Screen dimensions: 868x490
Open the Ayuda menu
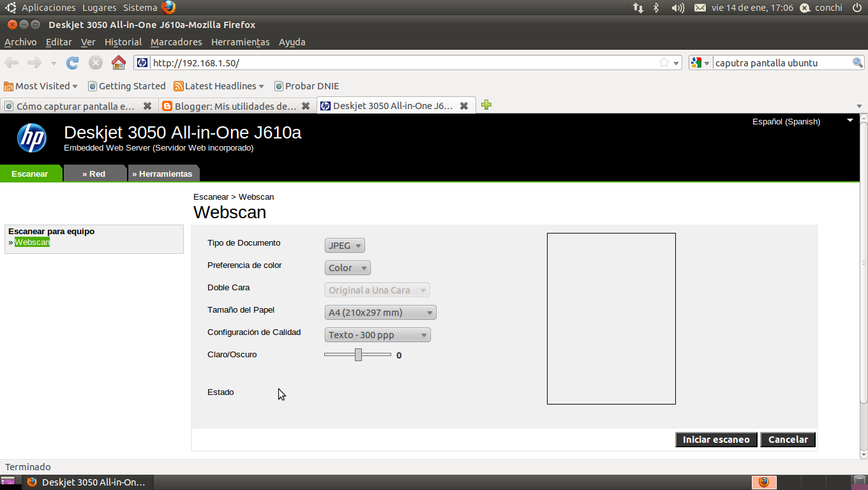point(292,42)
